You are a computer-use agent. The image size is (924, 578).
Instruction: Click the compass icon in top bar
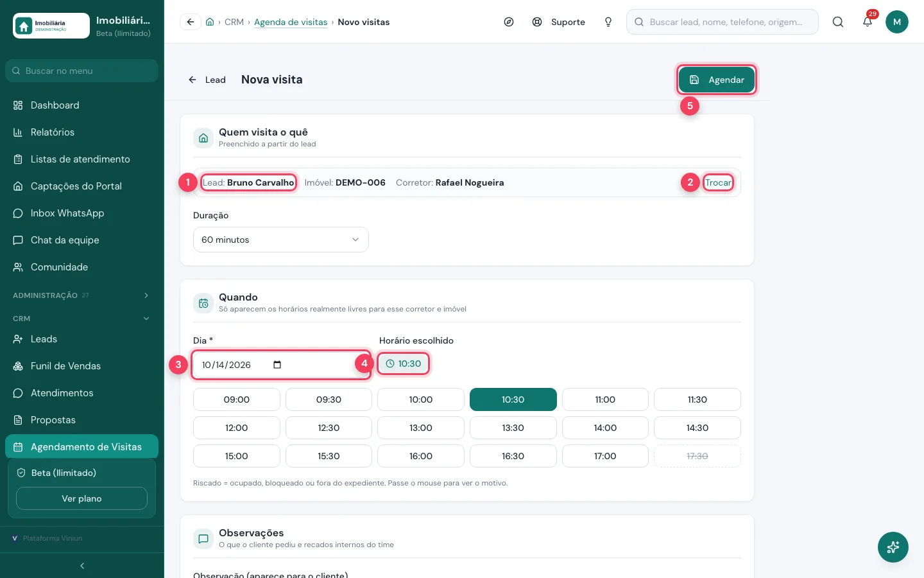pos(509,22)
